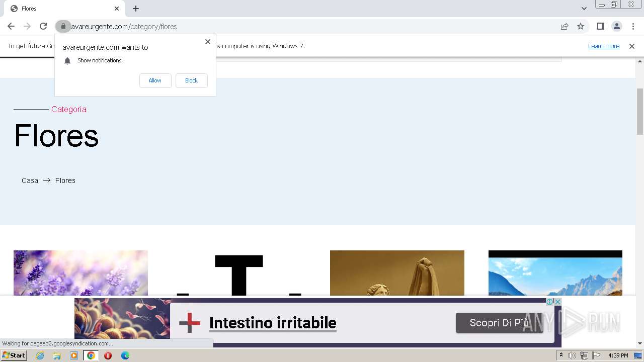Launch Internet Explorer from taskbar

tap(40, 355)
